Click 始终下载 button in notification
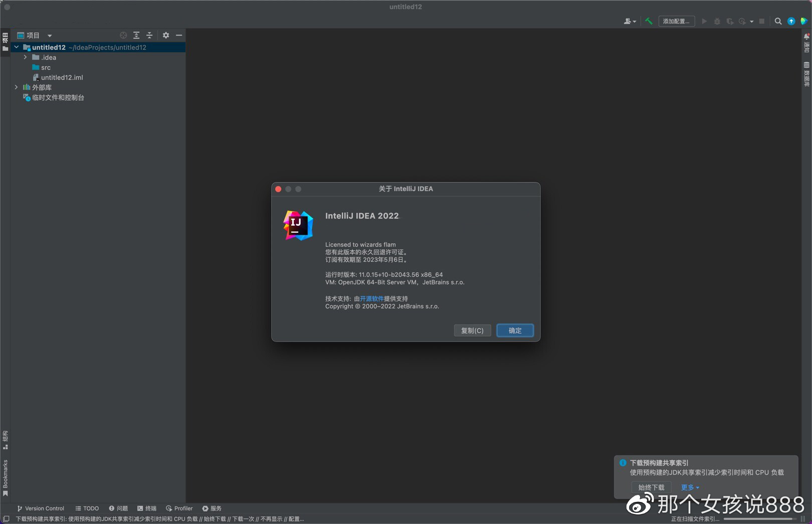Screen dimensions: 812x524 (651, 487)
